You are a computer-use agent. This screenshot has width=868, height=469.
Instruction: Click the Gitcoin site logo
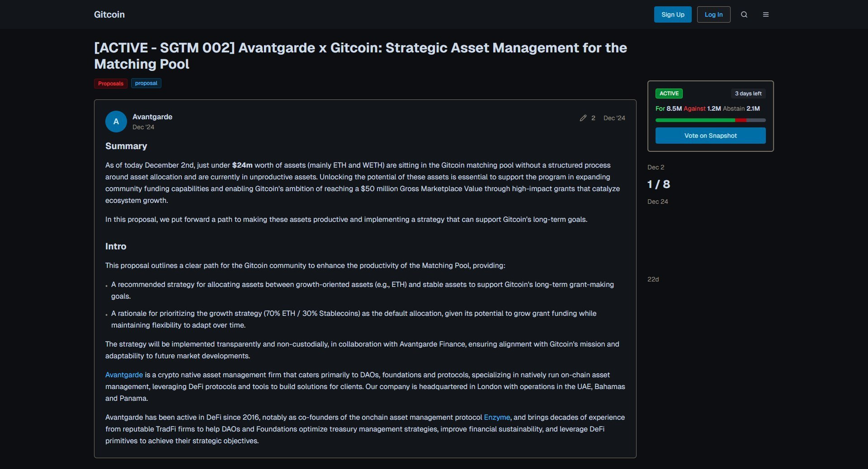109,14
